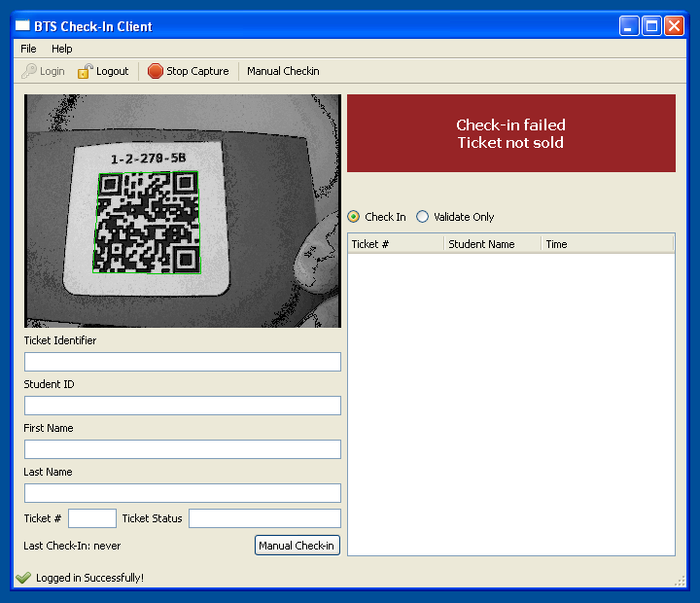Click the red Stop Capture icon
700x603 pixels.
[x=155, y=71]
